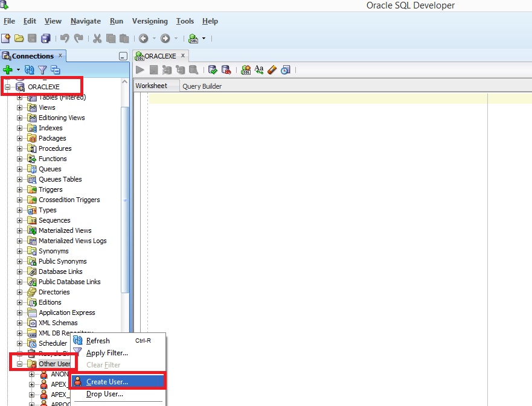Screen dimensions: 532x406
Task: Expand the Indexes tree node
Action: tap(20, 128)
